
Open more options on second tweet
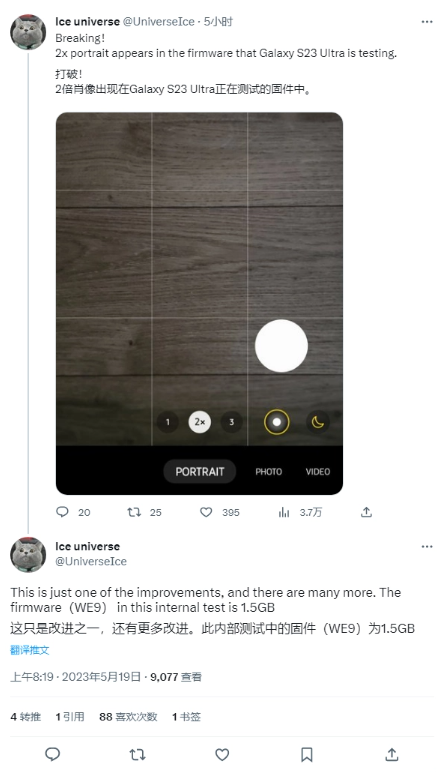click(427, 547)
